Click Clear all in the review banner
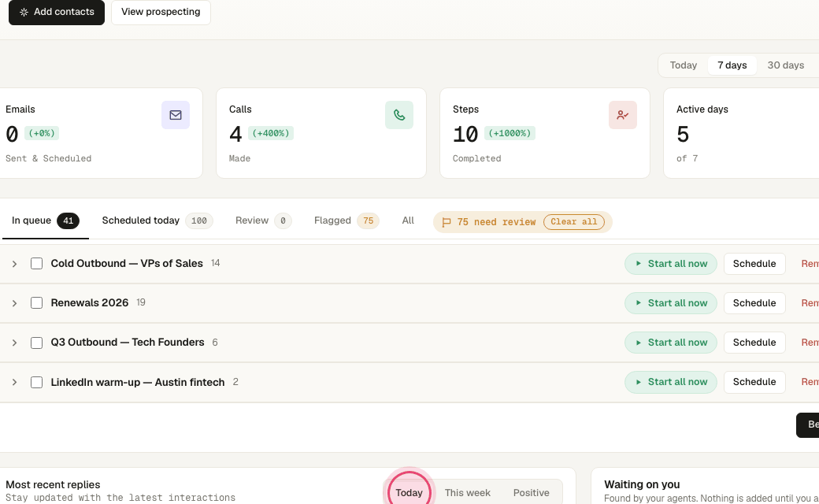819x504 pixels. point(573,222)
